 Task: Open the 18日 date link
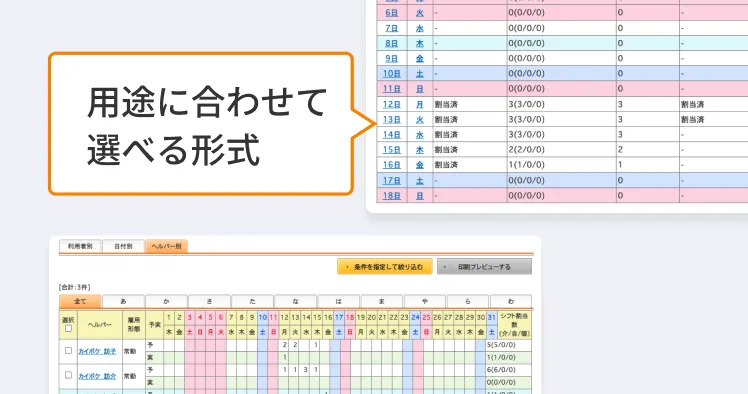pyautogui.click(x=392, y=196)
